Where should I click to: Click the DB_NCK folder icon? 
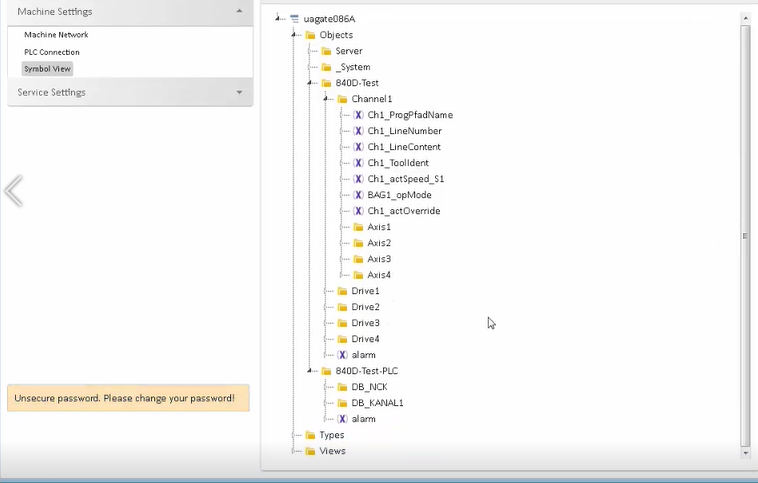coord(342,387)
